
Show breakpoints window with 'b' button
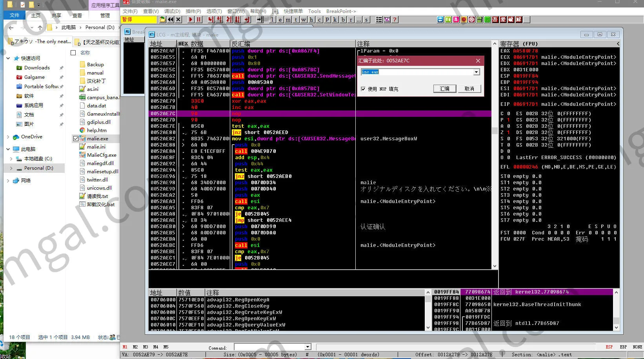(343, 20)
